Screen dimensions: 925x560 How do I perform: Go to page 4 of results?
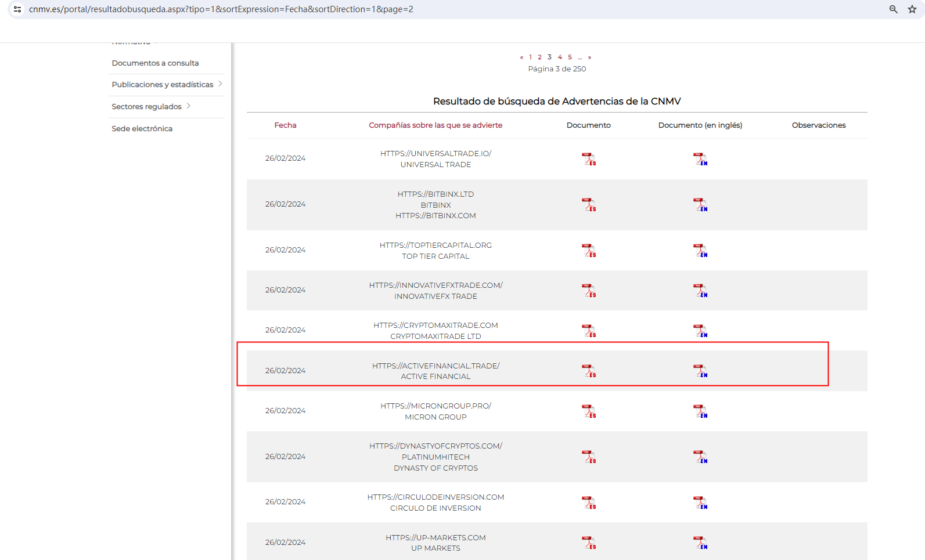[x=560, y=57]
